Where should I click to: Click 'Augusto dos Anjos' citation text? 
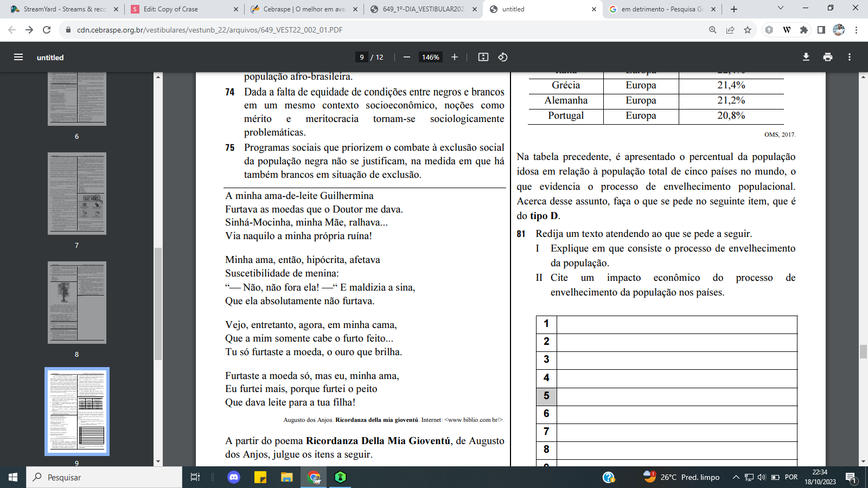pyautogui.click(x=308, y=420)
